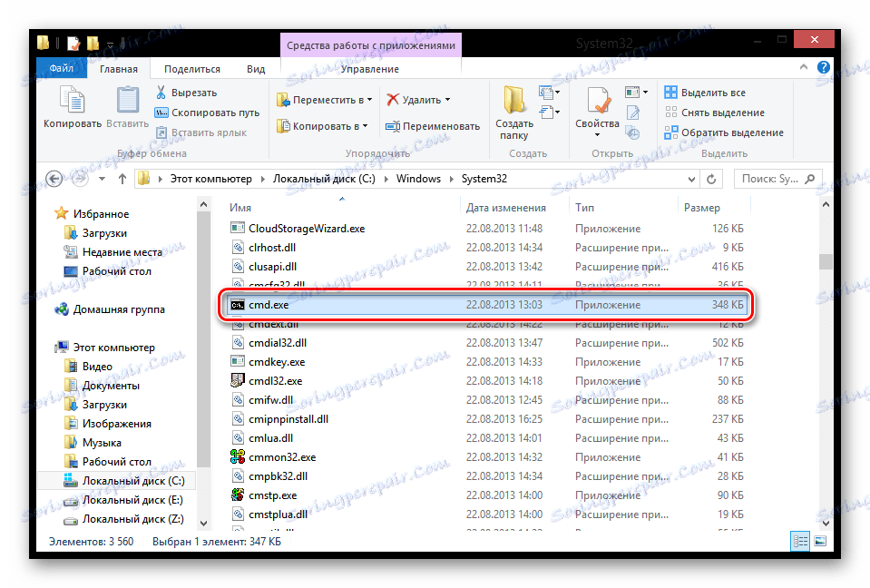Screen dimensions: 870x588
Task: Select the cmd.exe file
Action: tap(486, 305)
